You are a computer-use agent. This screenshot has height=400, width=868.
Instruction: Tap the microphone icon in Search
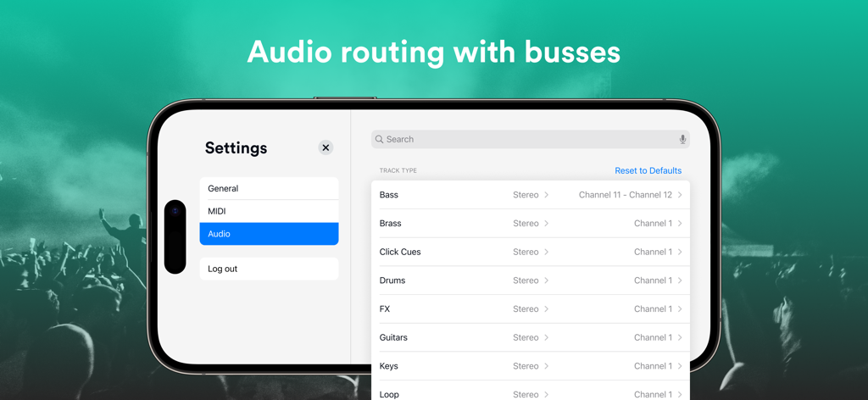click(682, 140)
